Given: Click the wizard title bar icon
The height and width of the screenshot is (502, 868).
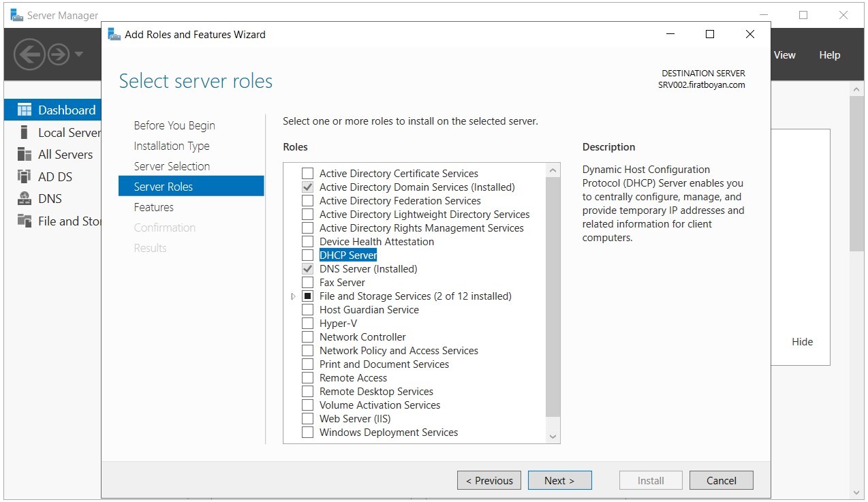Looking at the screenshot, I should [114, 34].
